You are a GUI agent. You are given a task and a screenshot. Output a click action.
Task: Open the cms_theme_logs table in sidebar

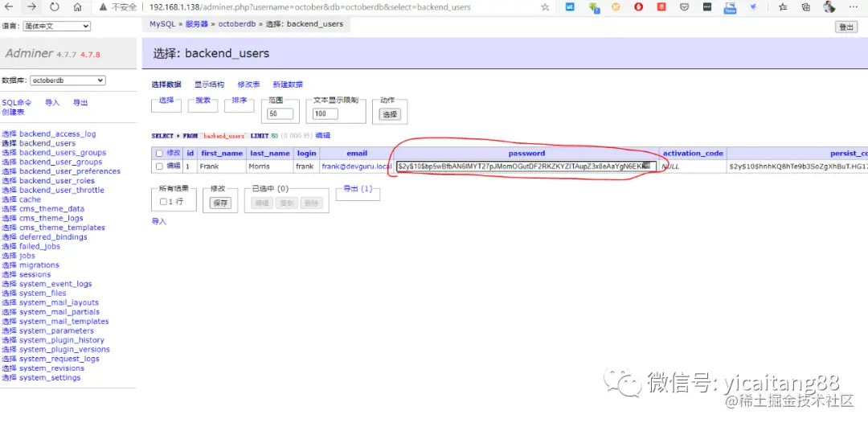(51, 218)
